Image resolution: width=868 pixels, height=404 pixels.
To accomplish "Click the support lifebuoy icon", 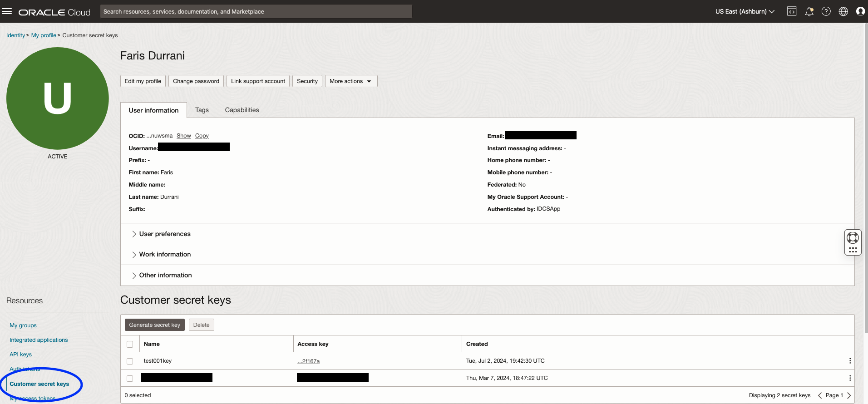I will (x=853, y=237).
